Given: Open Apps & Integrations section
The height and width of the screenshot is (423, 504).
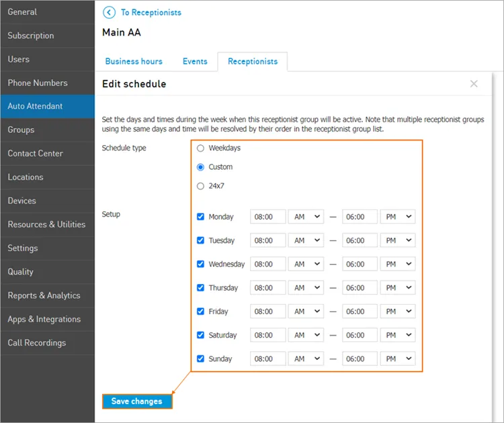Looking at the screenshot, I should pyautogui.click(x=48, y=319).
